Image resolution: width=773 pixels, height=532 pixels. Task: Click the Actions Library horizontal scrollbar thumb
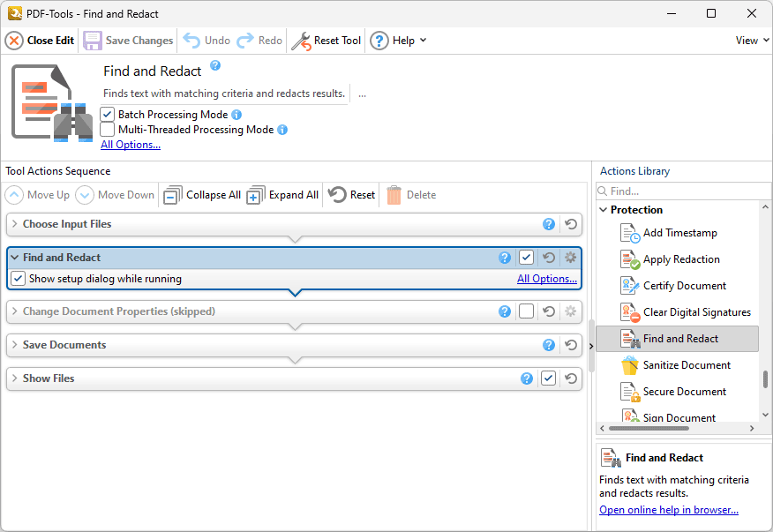pos(649,429)
